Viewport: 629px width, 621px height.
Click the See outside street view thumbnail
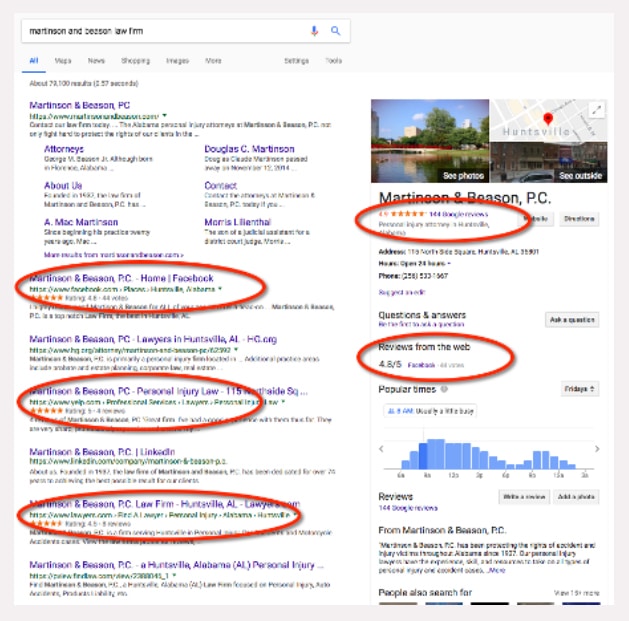point(548,162)
